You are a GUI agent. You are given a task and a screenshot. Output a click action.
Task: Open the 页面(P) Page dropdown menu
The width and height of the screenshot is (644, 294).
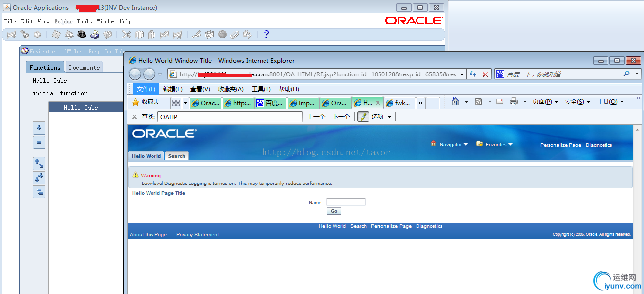545,102
